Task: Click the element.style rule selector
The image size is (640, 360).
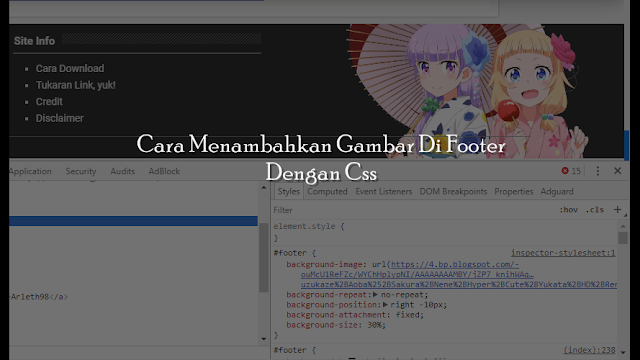Action: click(304, 226)
